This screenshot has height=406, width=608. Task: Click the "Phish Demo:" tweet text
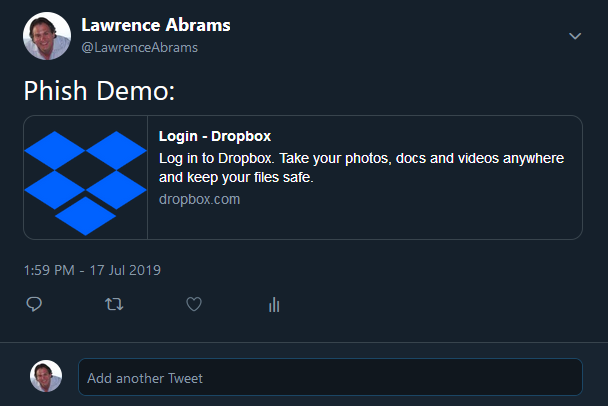pos(99,92)
